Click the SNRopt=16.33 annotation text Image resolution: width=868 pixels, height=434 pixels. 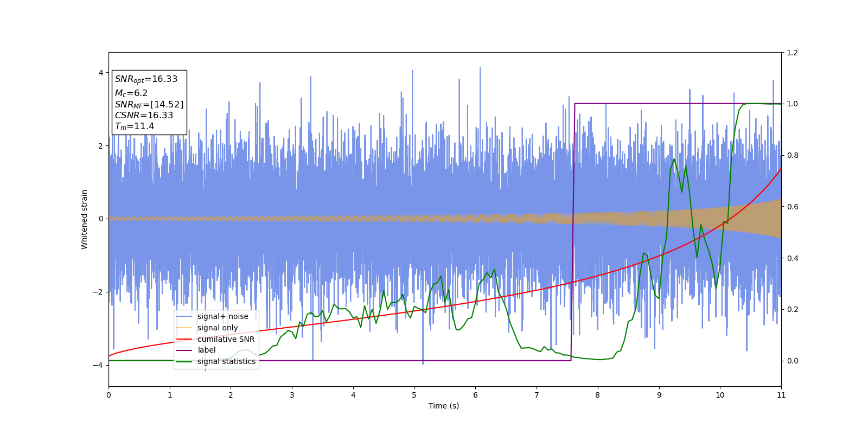click(x=146, y=79)
